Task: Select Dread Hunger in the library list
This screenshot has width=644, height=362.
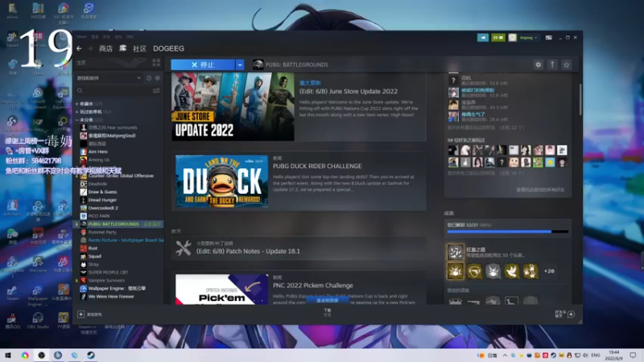Action: click(102, 200)
